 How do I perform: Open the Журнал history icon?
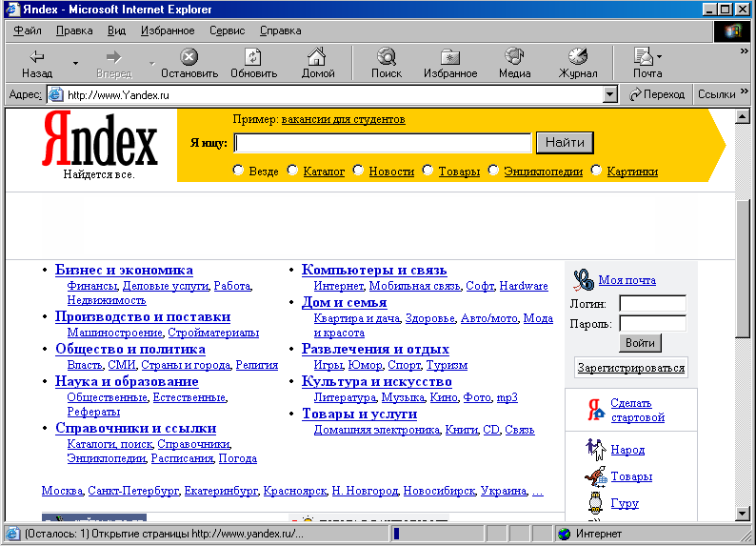click(578, 56)
